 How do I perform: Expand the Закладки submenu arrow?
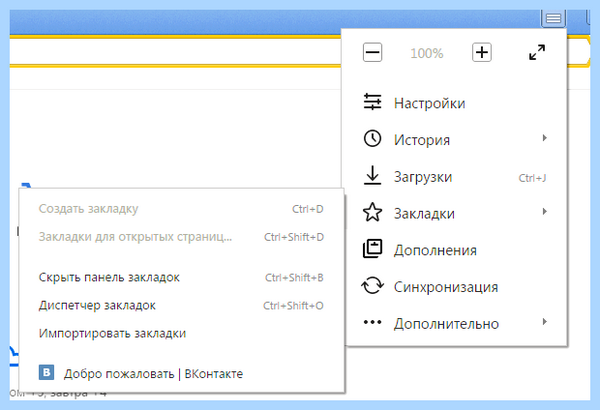pos(545,211)
